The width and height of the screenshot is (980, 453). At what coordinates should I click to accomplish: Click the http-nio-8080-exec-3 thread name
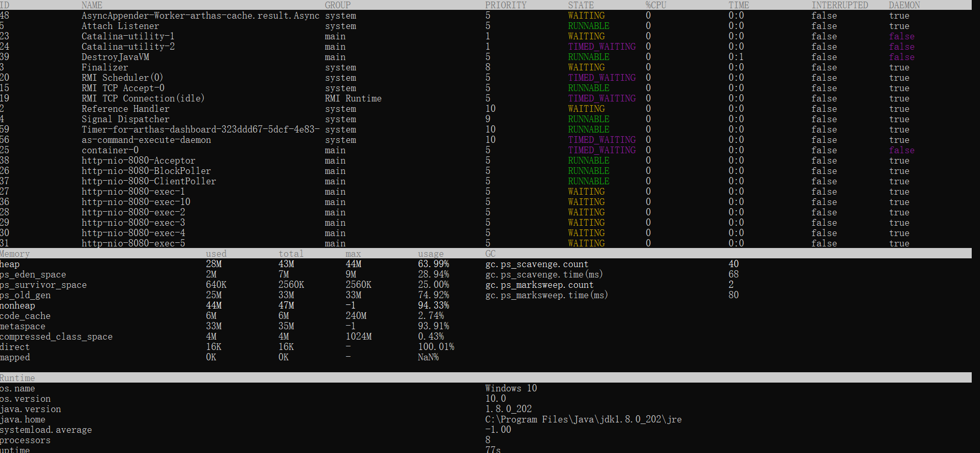point(133,223)
